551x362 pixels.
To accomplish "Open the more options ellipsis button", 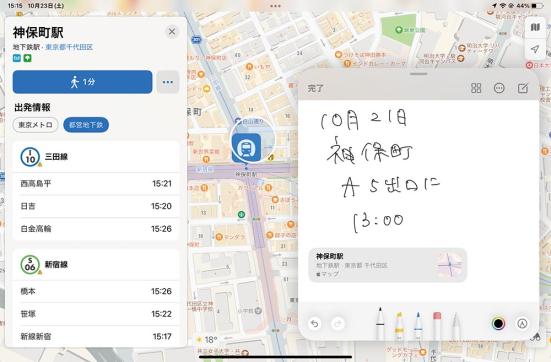I will point(168,82).
